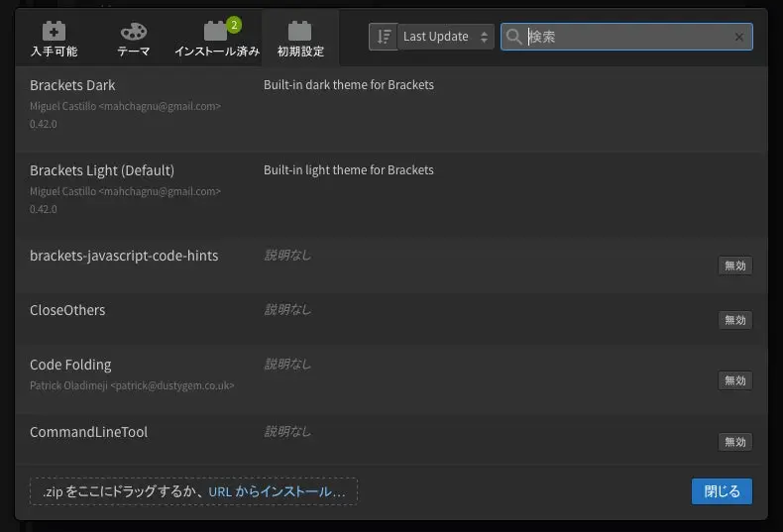Clear the search field with the X
Image resolution: width=783 pixels, height=532 pixels.
pos(739,37)
